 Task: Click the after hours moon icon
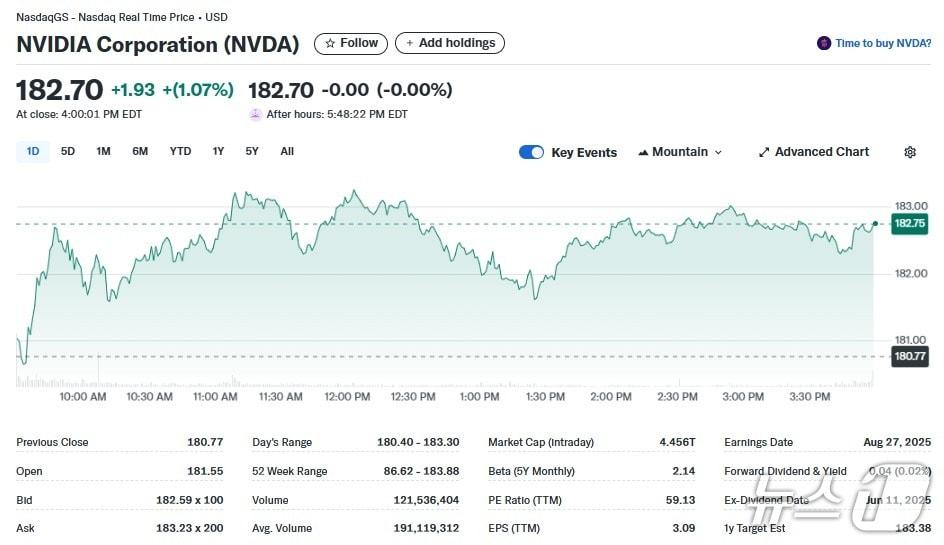point(256,114)
